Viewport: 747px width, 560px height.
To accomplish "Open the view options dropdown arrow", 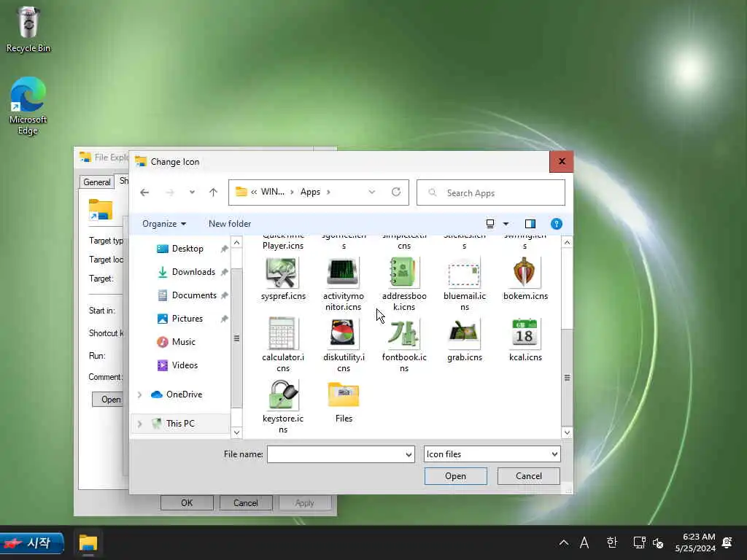I will pyautogui.click(x=506, y=224).
